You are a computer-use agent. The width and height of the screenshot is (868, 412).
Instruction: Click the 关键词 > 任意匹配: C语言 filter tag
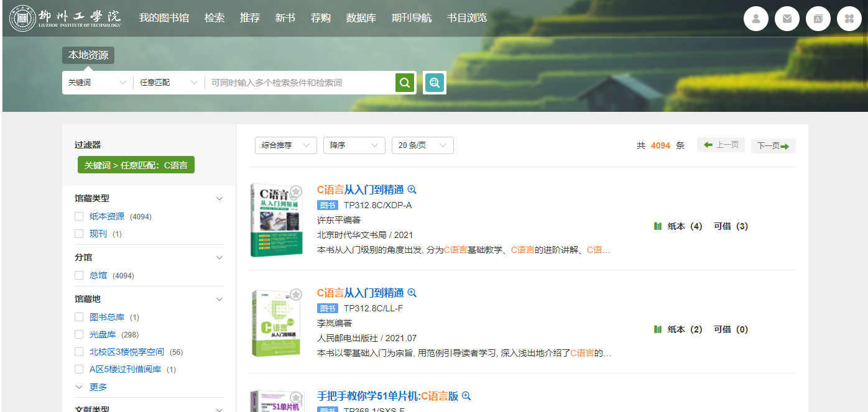(x=136, y=165)
